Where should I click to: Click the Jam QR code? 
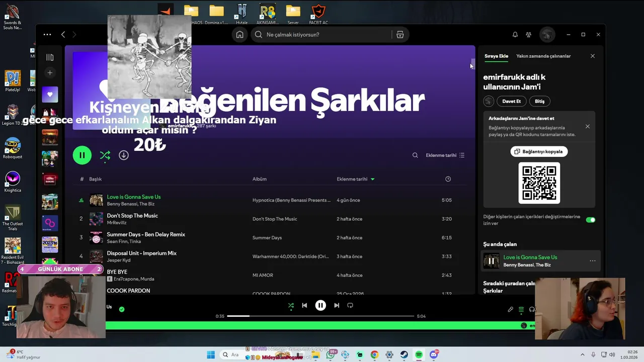point(539,183)
